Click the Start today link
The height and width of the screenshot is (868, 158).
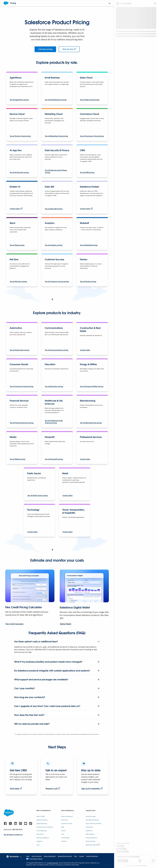point(16,788)
